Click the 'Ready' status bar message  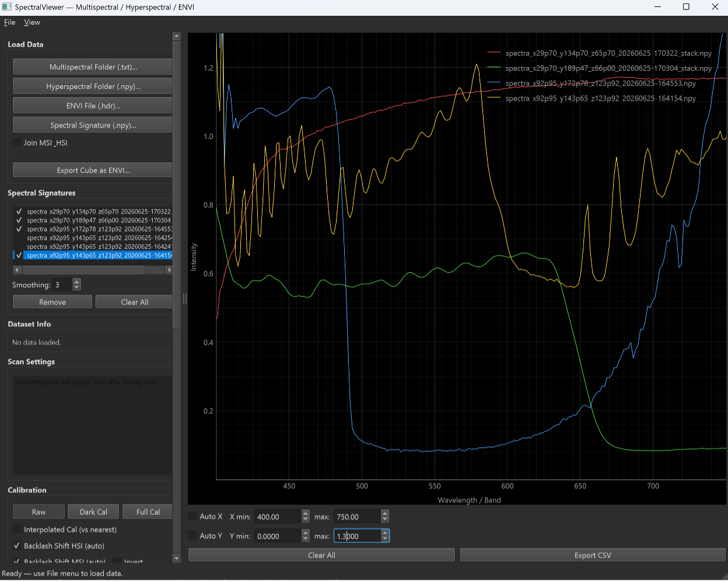tap(62, 573)
